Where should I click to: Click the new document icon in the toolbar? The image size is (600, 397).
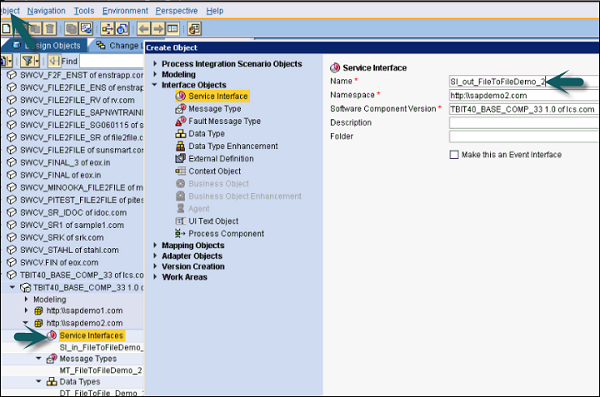click(x=6, y=29)
